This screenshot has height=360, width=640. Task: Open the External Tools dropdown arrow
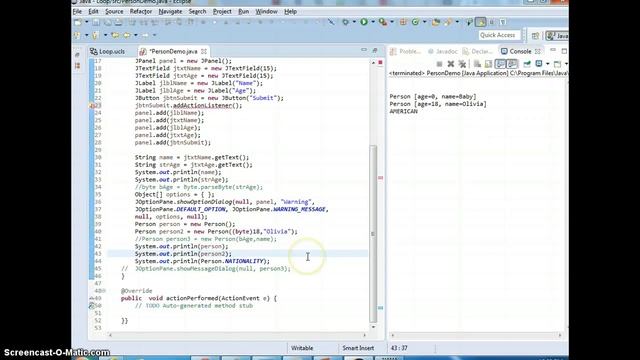(392, 22)
